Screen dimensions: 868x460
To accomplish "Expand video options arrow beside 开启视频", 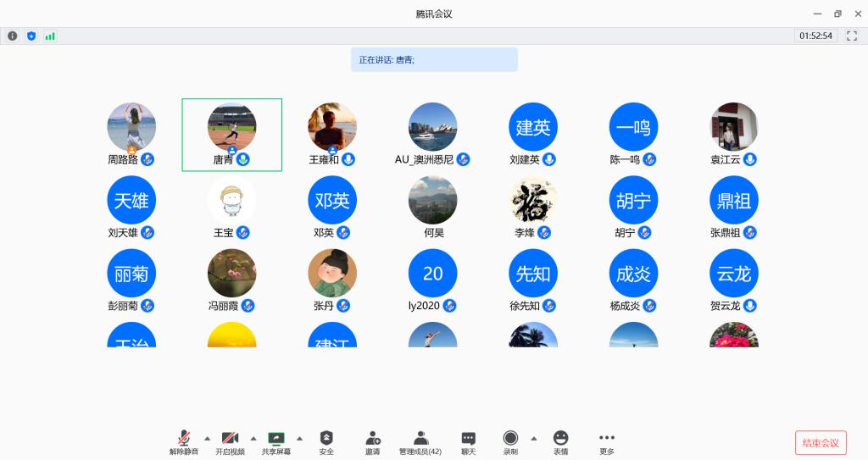I will click(x=253, y=438).
